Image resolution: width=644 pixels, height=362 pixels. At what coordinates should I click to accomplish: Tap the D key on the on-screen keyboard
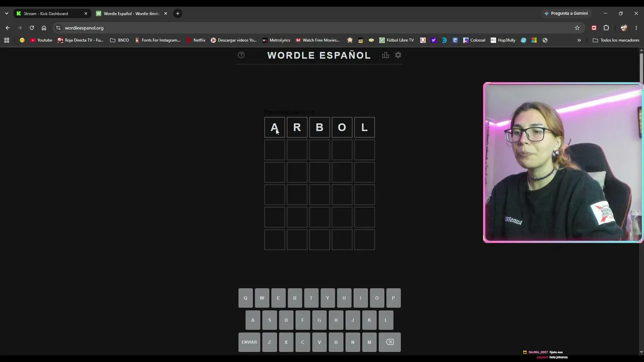tap(286, 320)
